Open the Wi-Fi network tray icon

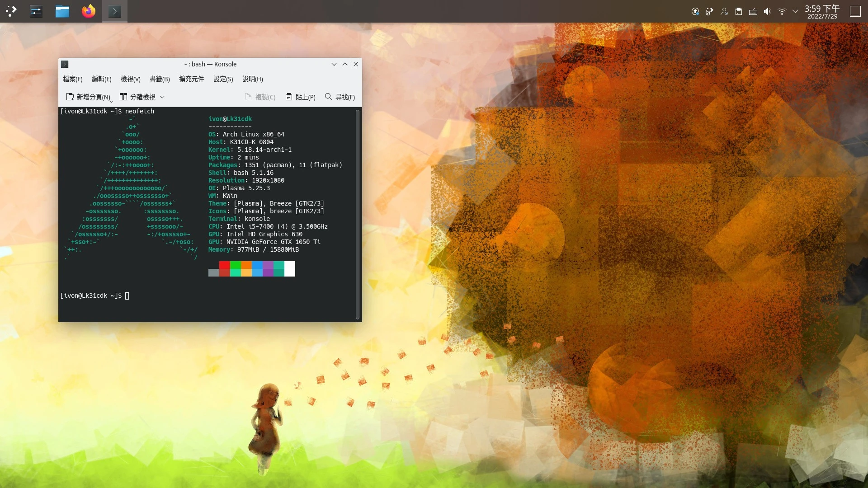click(782, 11)
